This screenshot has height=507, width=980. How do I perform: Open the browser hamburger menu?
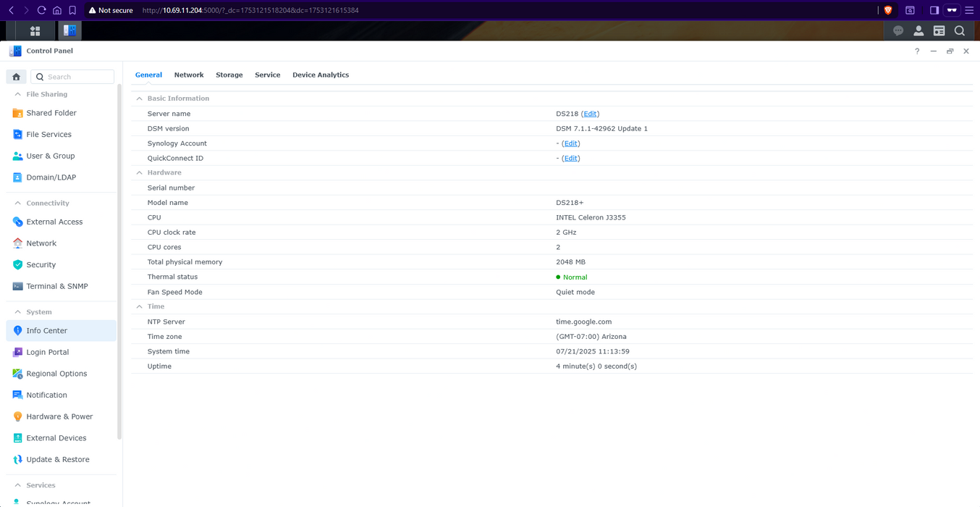click(969, 10)
